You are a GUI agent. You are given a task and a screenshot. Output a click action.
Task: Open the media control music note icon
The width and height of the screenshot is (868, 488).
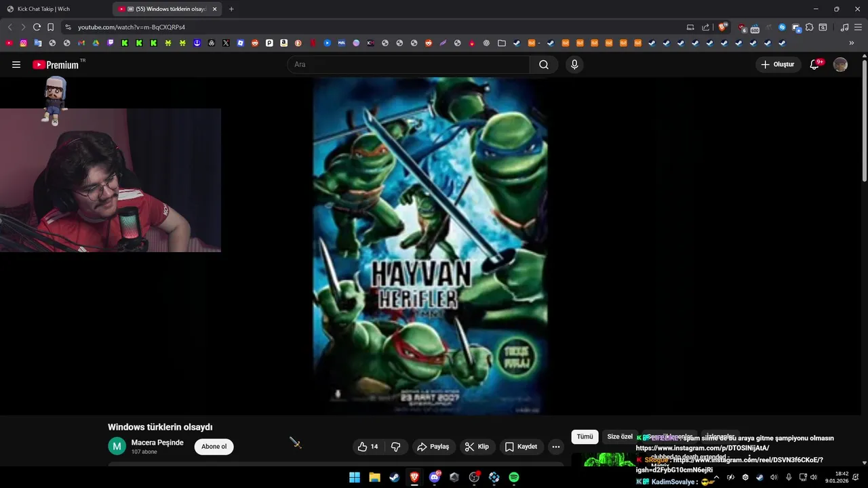click(x=844, y=27)
